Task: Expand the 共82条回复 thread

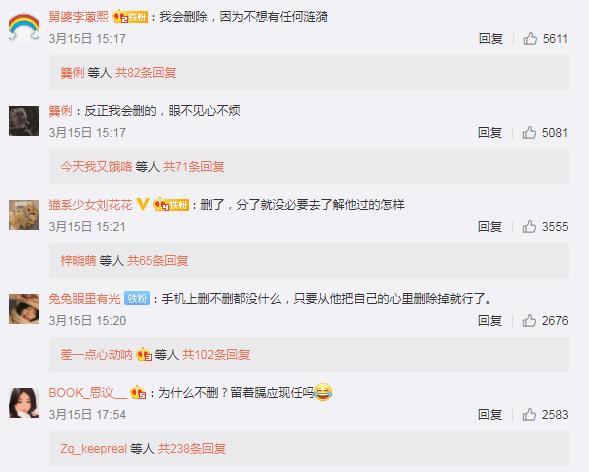Action: [x=145, y=72]
